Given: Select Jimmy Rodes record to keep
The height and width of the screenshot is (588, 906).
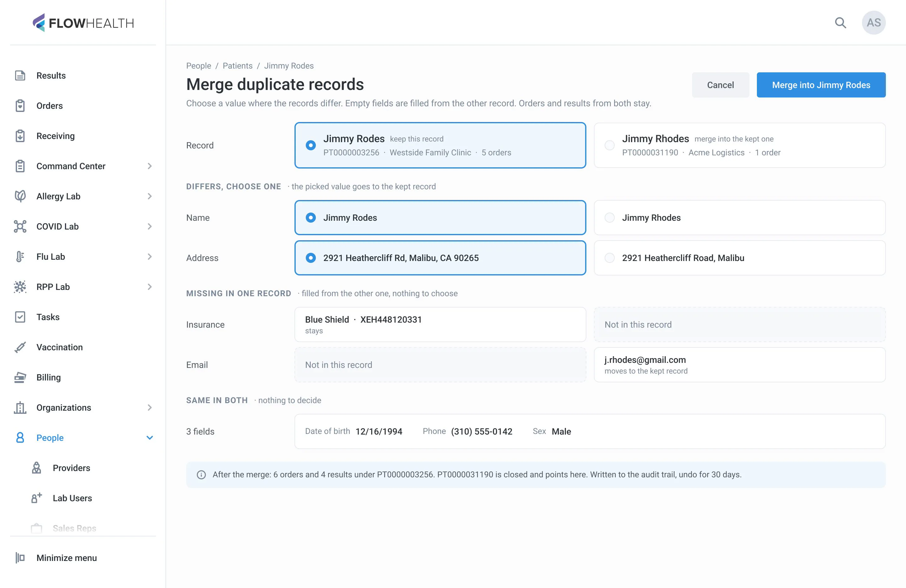Looking at the screenshot, I should (440, 145).
